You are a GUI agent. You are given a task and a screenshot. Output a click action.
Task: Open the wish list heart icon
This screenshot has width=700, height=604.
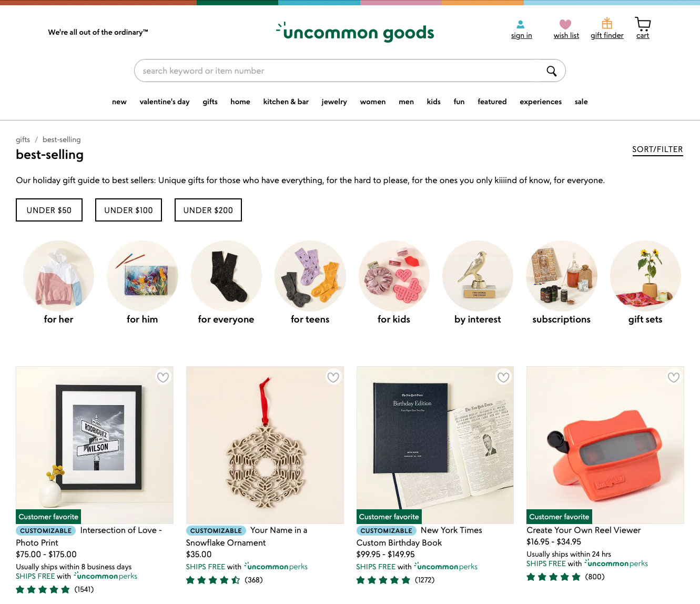pos(565,24)
